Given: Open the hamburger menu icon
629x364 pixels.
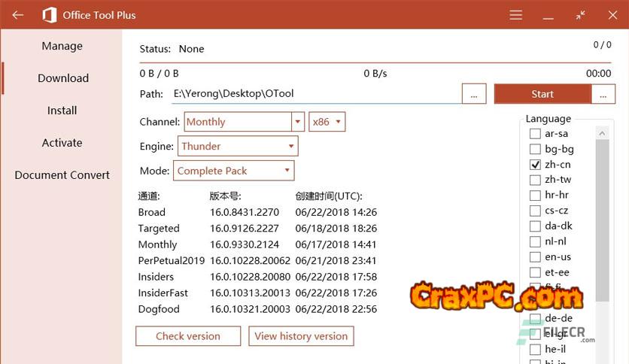Looking at the screenshot, I should click(516, 15).
